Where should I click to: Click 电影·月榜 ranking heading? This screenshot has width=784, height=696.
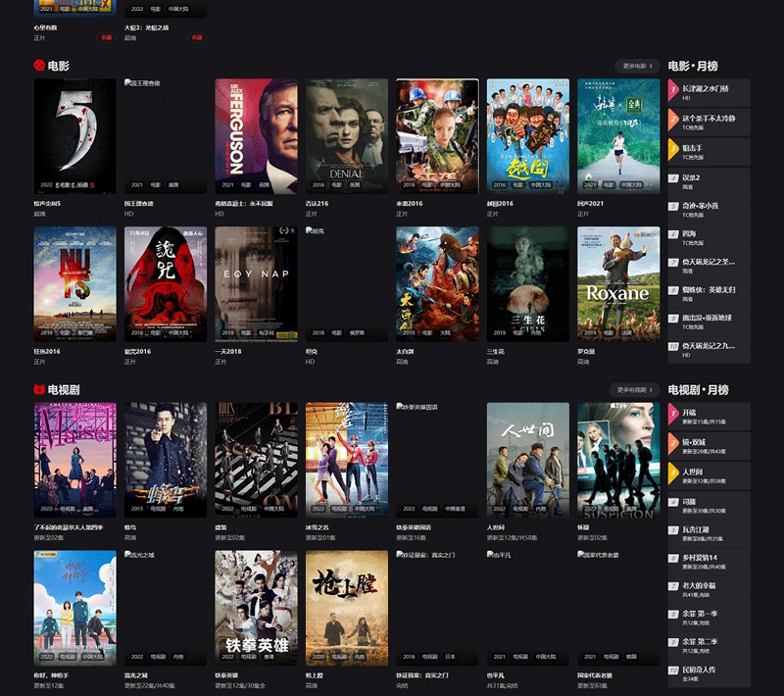[x=693, y=66]
